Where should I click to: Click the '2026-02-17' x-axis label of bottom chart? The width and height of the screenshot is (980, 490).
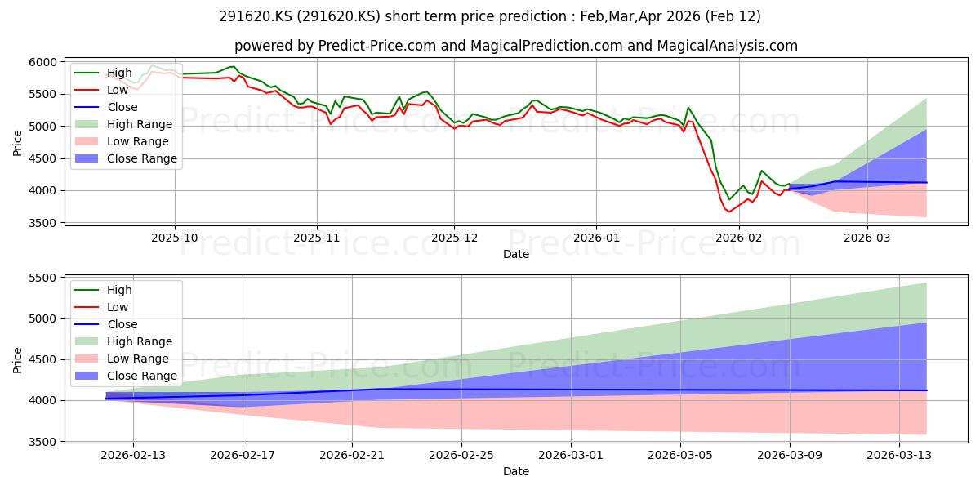click(243, 455)
